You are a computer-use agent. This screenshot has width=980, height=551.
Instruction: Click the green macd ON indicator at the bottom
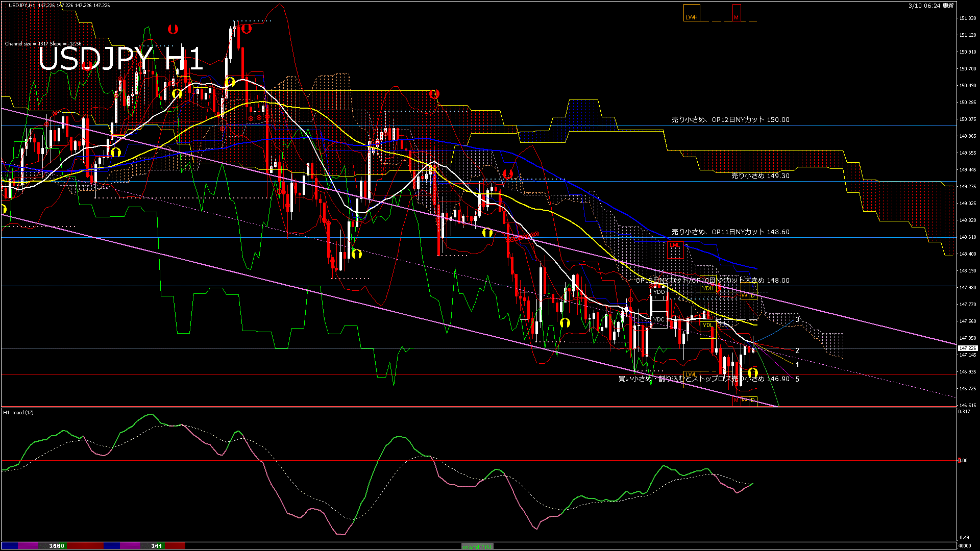(477, 546)
